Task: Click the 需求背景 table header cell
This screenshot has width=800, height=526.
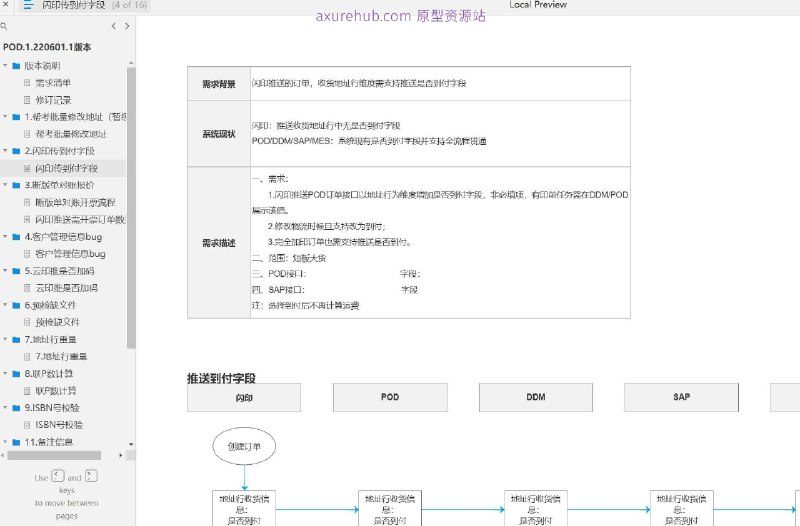Action: [219, 84]
